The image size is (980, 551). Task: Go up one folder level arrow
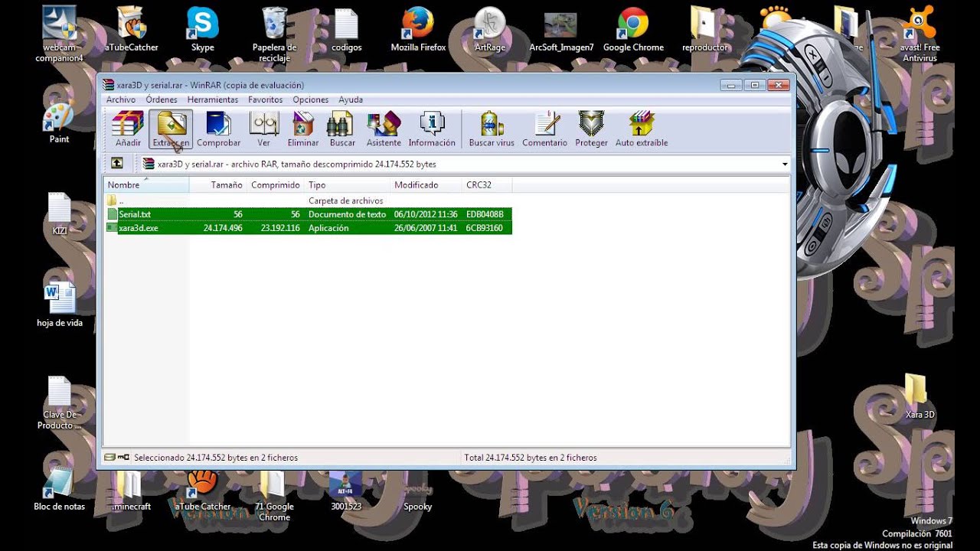point(116,163)
